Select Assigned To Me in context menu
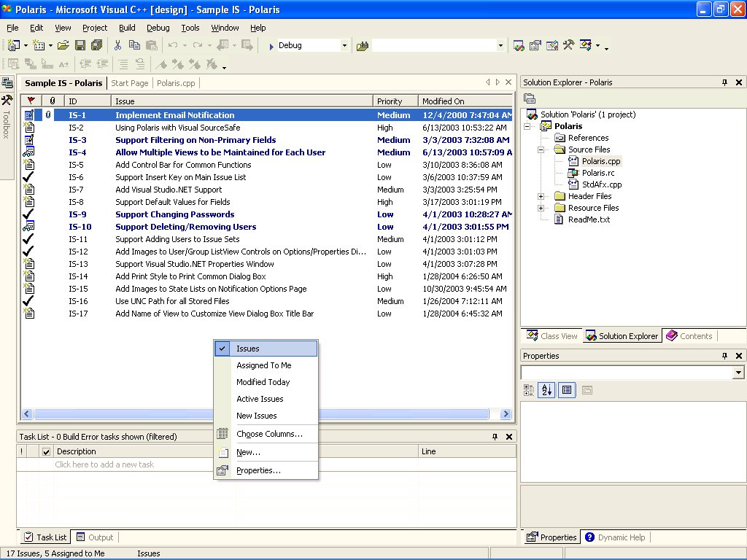This screenshot has height=560, width=747. click(x=266, y=365)
